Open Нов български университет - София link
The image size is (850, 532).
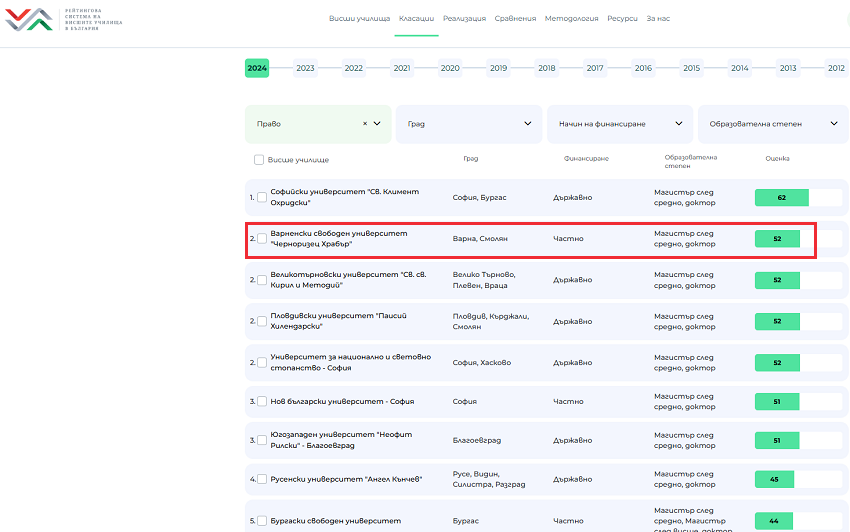[x=342, y=401]
